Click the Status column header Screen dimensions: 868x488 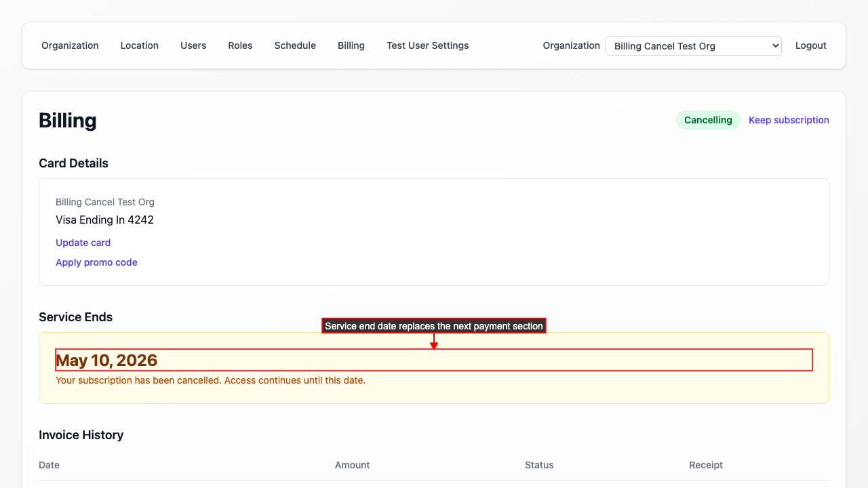[539, 465]
